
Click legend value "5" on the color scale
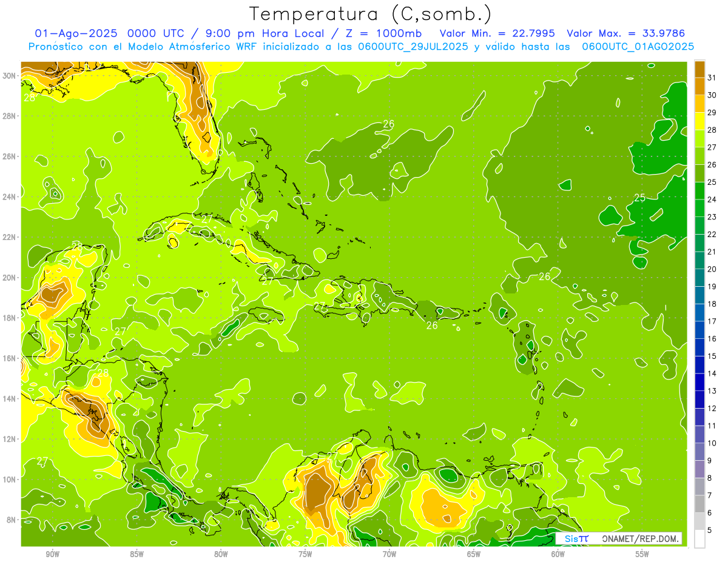(710, 530)
